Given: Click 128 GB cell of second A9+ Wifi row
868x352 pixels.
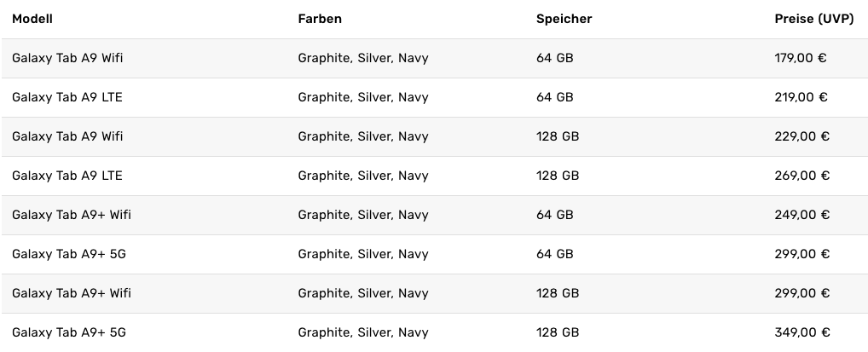Looking at the screenshot, I should [558, 293].
